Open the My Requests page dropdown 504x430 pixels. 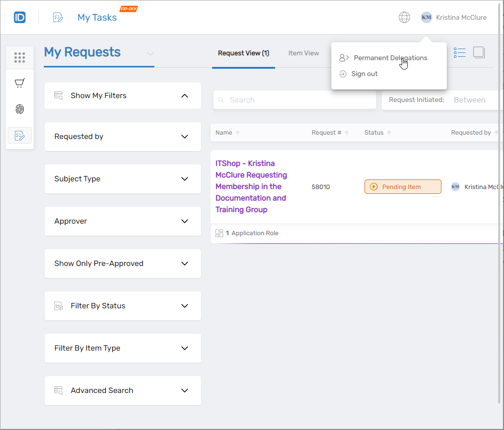click(x=150, y=53)
